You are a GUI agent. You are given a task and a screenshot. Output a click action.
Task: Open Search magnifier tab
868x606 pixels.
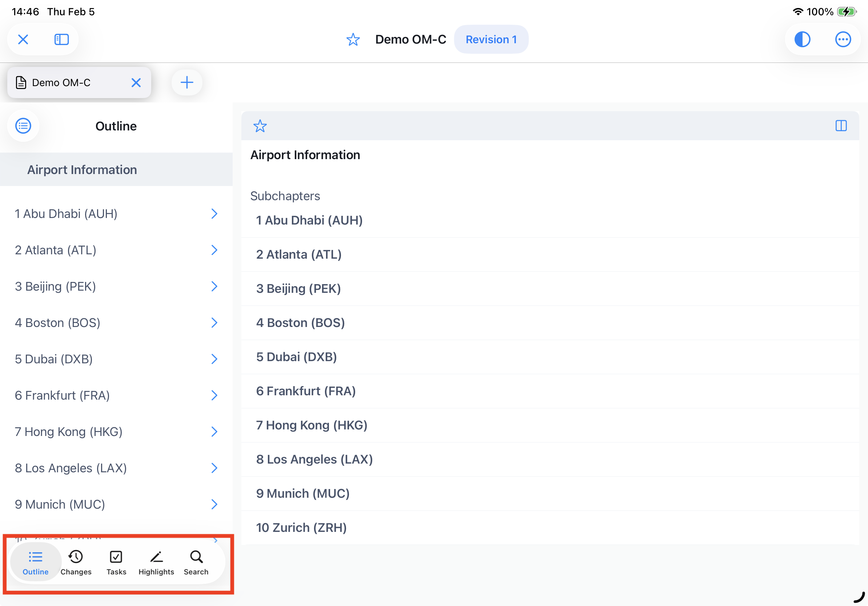click(x=196, y=562)
